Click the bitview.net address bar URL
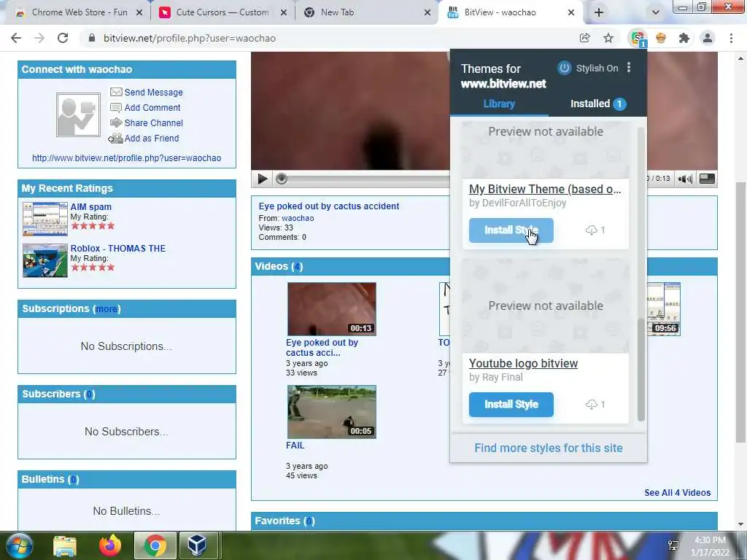 tap(190, 38)
